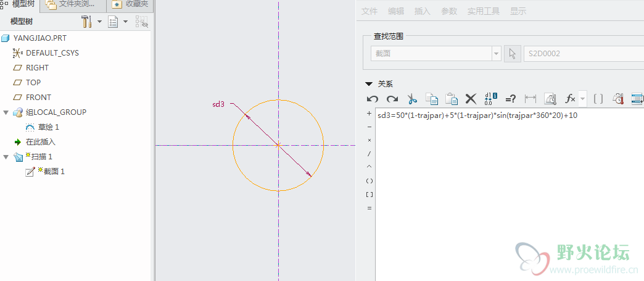Select DEFAULT_CSYS in model tree
The width and height of the screenshot is (644, 281).
52,53
